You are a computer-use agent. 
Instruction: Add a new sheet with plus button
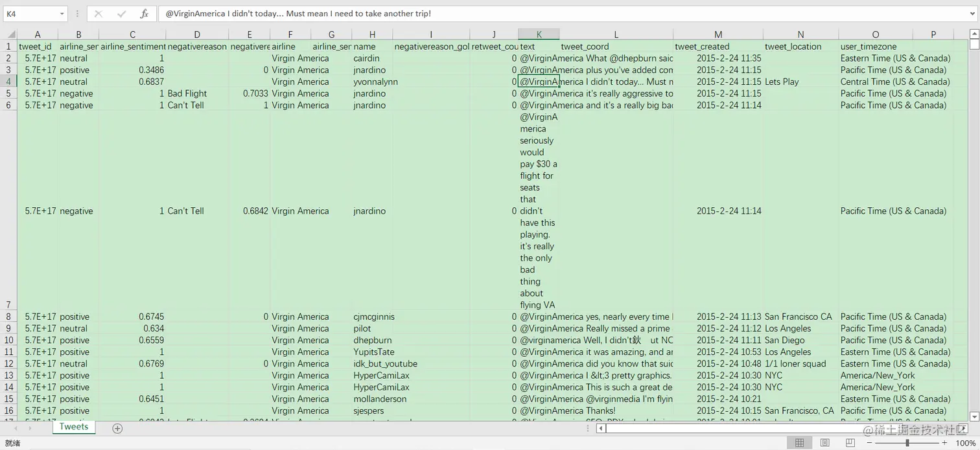click(x=117, y=428)
